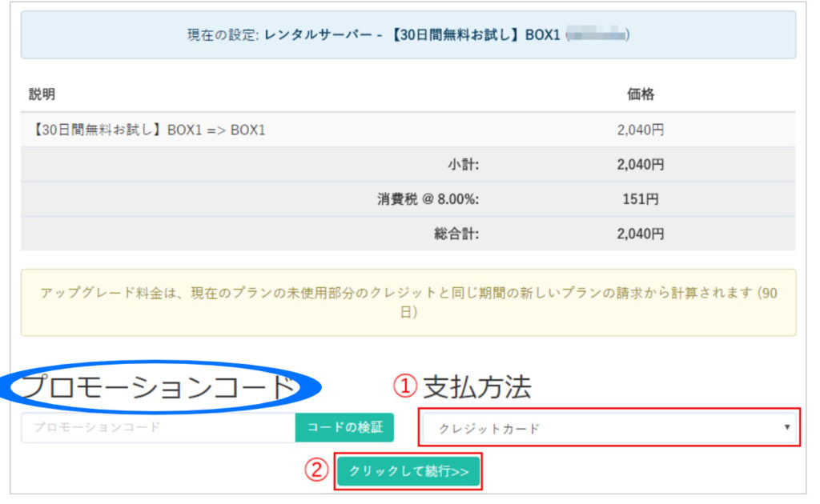
Task: Click the 価格 column header
Action: point(640,94)
